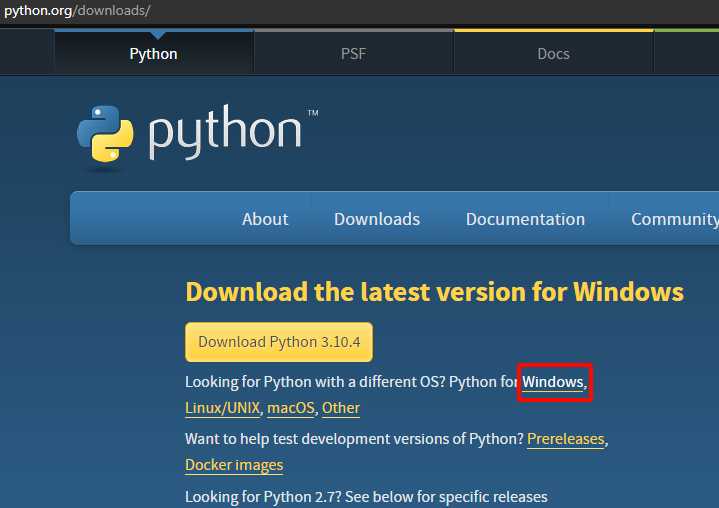Click heading Download the latest version for Windows
719x508 pixels.
click(x=434, y=292)
